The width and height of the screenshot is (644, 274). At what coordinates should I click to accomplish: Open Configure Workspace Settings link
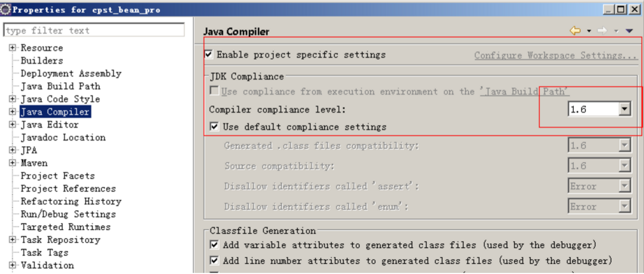click(x=555, y=56)
